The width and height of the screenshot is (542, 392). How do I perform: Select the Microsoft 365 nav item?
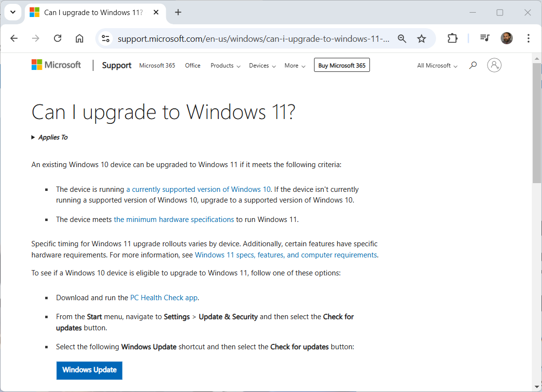tap(157, 66)
